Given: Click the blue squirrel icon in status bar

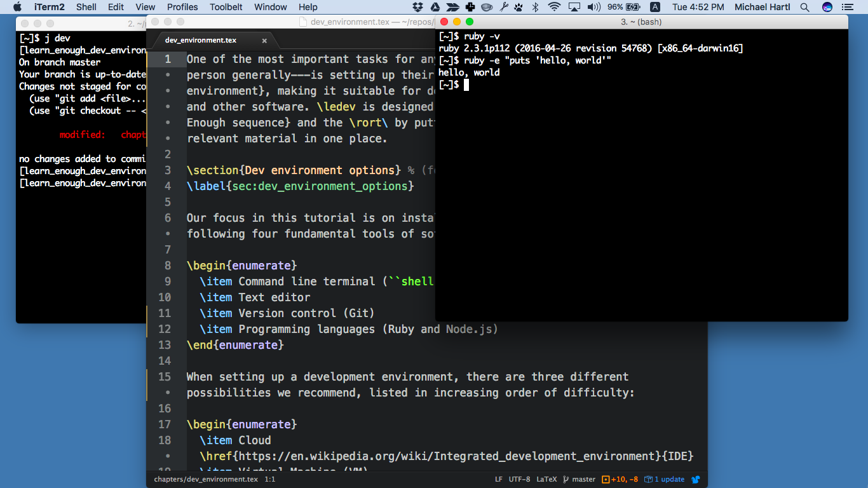Looking at the screenshot, I should pos(696,480).
